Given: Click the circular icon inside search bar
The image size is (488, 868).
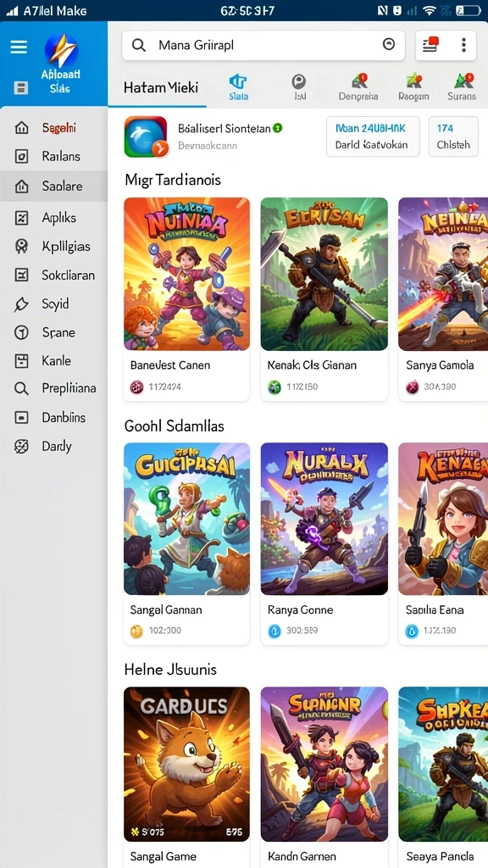Looking at the screenshot, I should (x=389, y=44).
